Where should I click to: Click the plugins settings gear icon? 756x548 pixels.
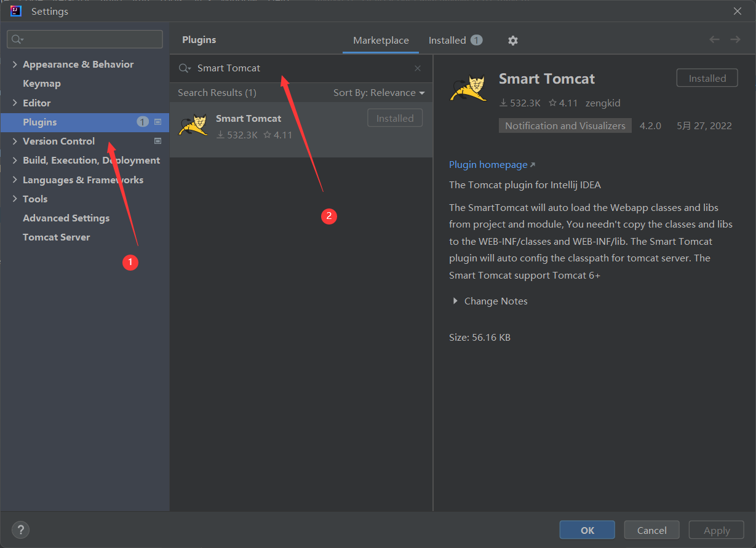tap(513, 41)
